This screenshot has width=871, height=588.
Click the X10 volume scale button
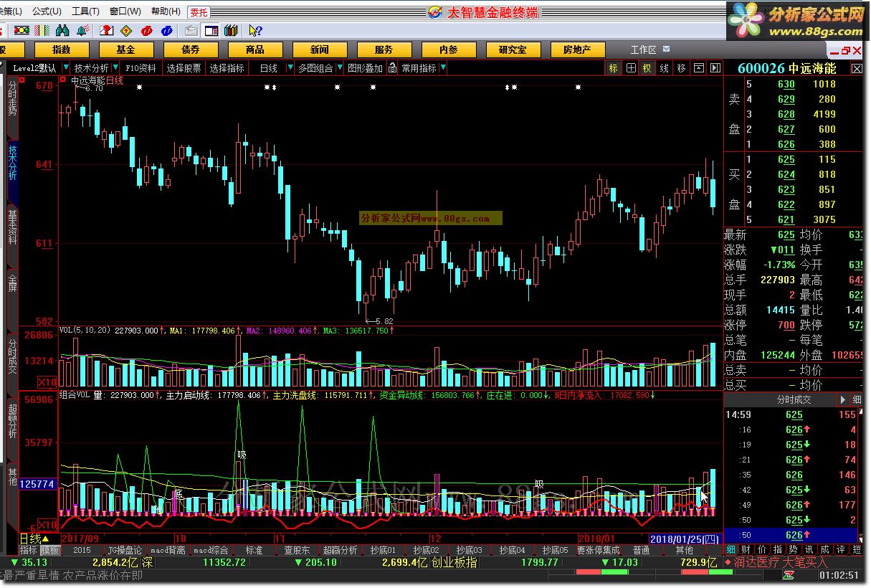[47, 382]
